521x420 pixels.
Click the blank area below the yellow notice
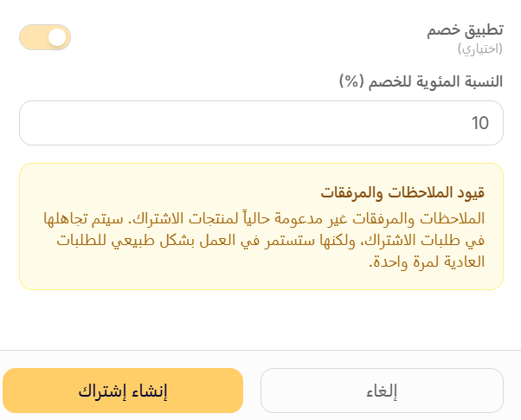[x=260, y=319]
